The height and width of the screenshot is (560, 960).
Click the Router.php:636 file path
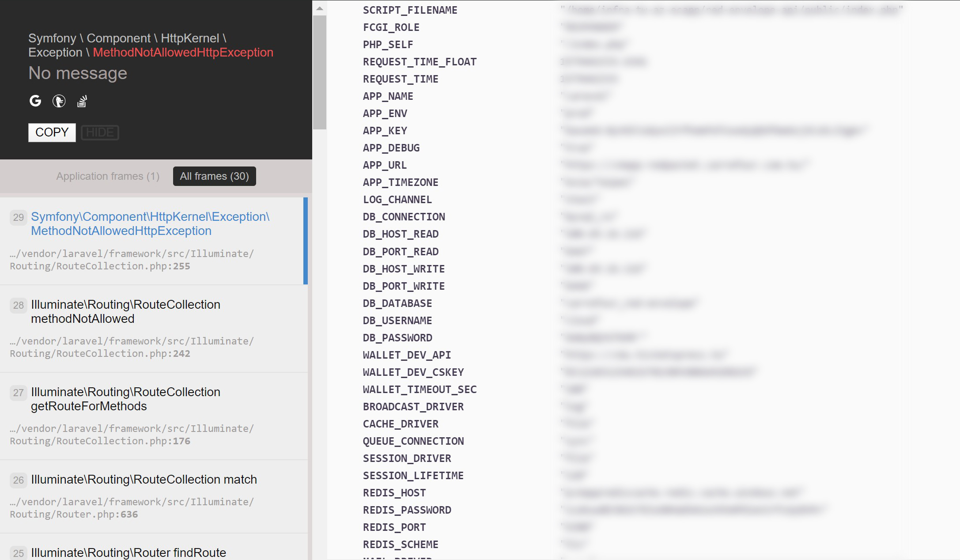click(132, 508)
